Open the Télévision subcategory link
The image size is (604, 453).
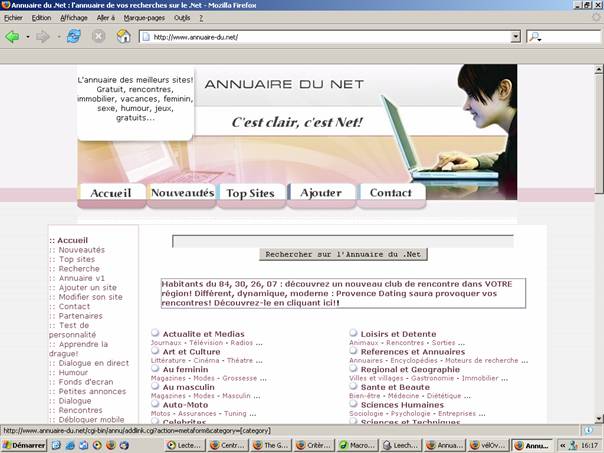206,343
